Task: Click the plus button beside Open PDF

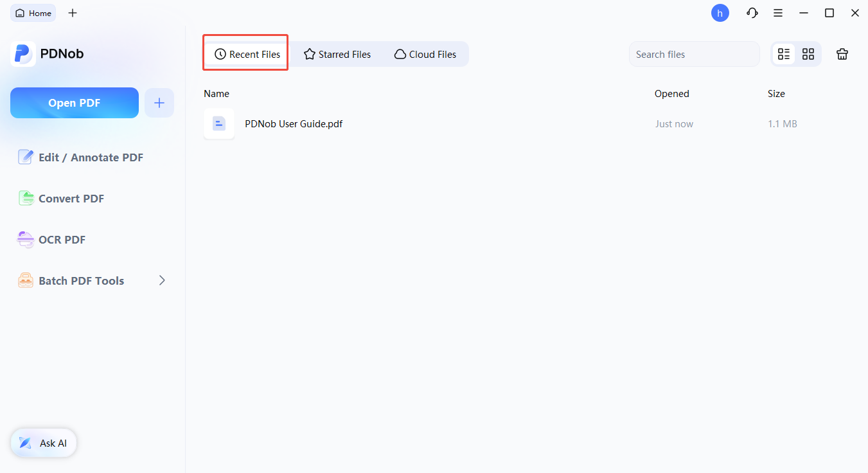Action: [159, 103]
